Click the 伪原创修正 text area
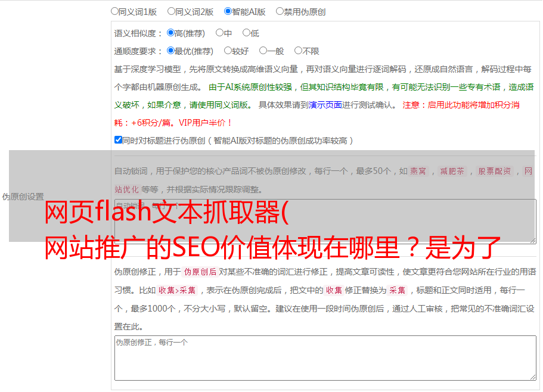 (325, 358)
